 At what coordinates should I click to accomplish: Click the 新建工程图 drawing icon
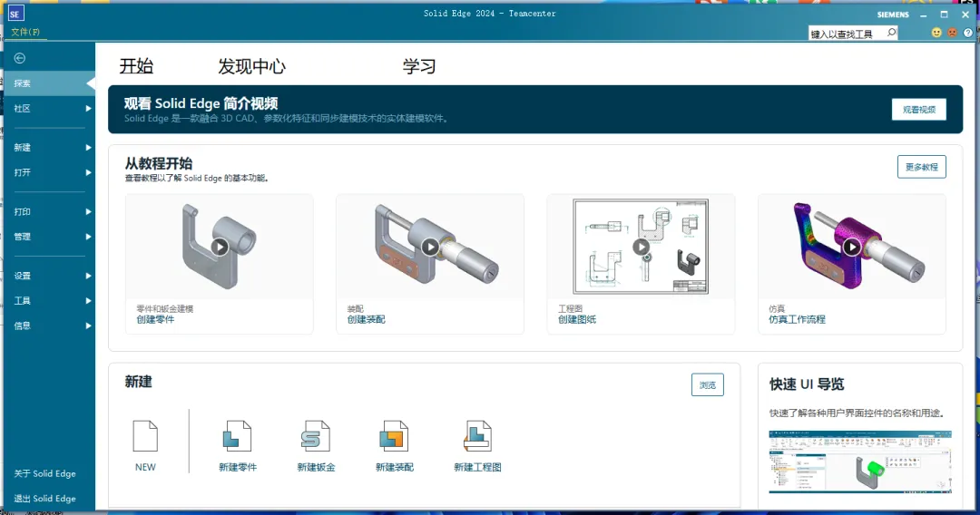(477, 436)
